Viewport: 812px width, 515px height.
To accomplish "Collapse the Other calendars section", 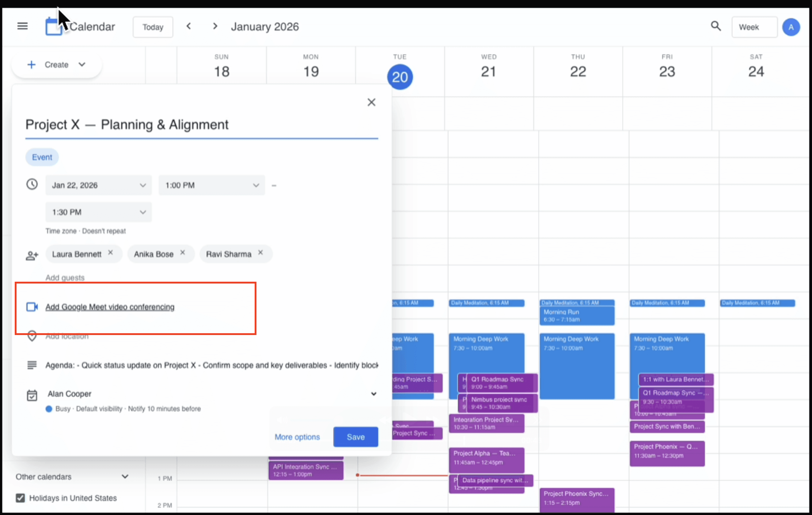I will point(125,477).
